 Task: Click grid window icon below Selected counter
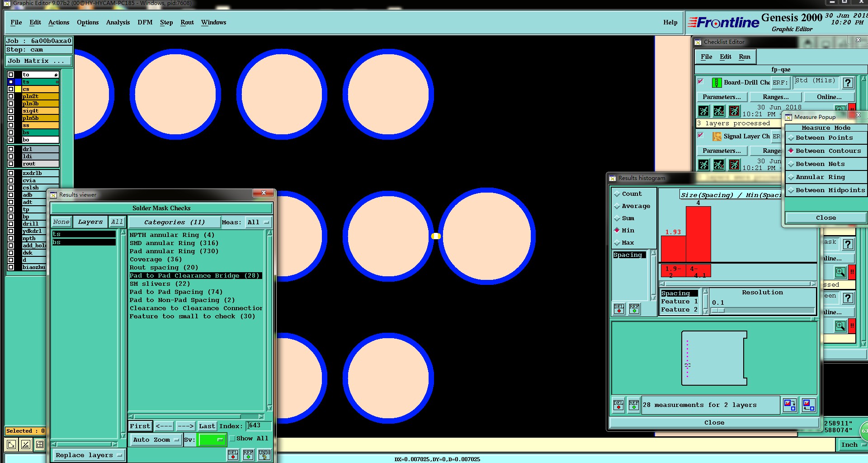click(40, 444)
